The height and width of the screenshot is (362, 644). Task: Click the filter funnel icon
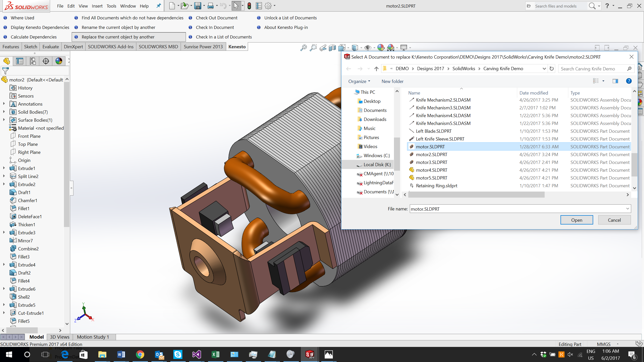pyautogui.click(x=6, y=71)
